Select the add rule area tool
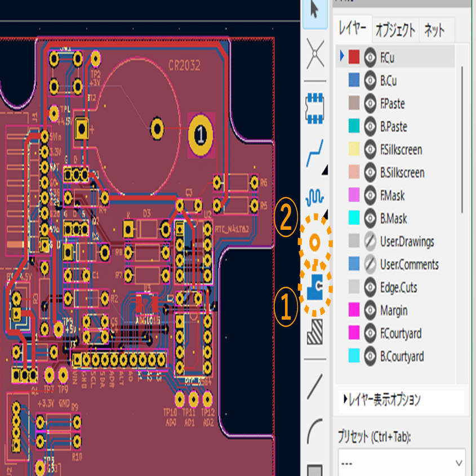Screen dimensions: 476x476 (x=315, y=332)
